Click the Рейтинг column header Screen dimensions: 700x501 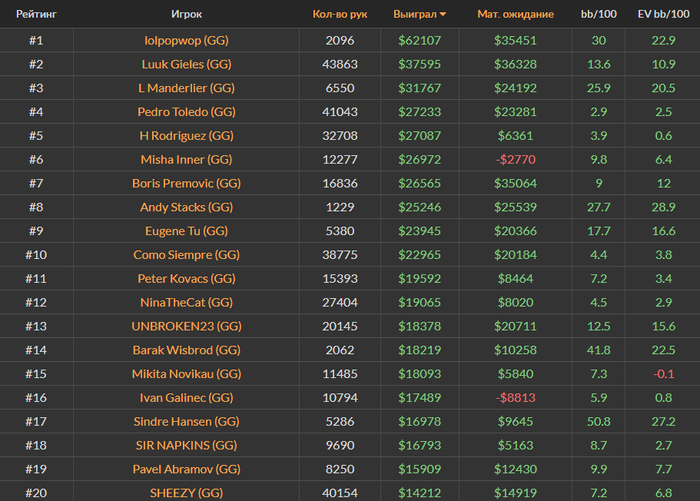click(x=36, y=14)
